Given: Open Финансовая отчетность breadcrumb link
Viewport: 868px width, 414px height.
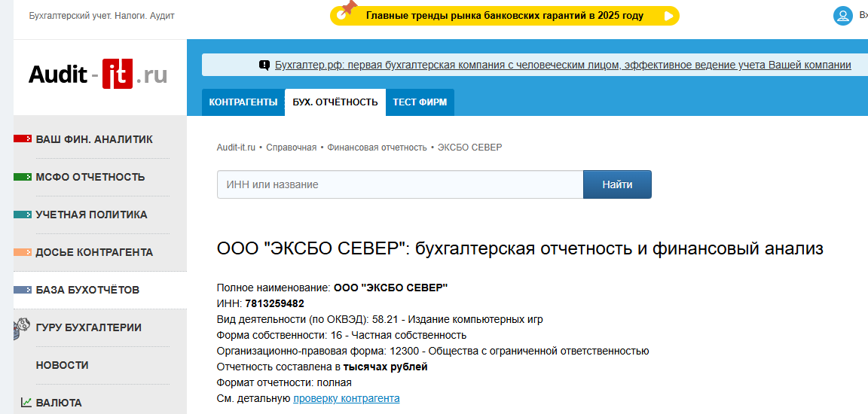Looking at the screenshot, I should pyautogui.click(x=377, y=147).
